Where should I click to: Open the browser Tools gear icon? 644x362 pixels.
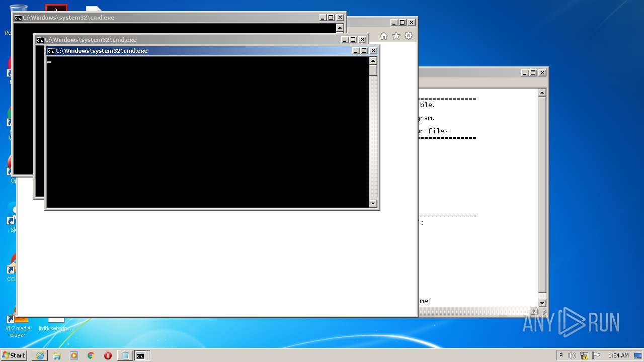click(409, 36)
